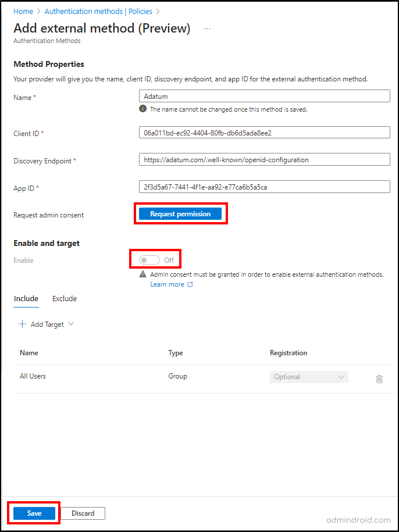The height and width of the screenshot is (532, 399).
Task: Click the Request permission button
Action: [180, 213]
